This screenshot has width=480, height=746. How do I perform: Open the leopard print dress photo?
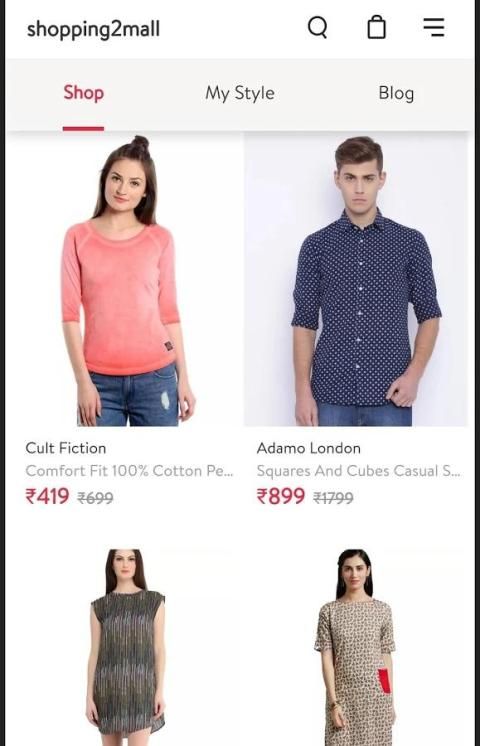tap(356, 647)
